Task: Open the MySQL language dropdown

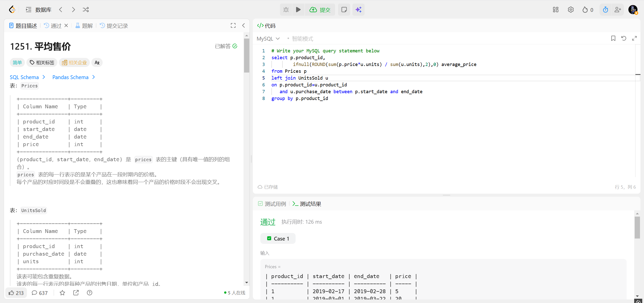Action: 268,39
